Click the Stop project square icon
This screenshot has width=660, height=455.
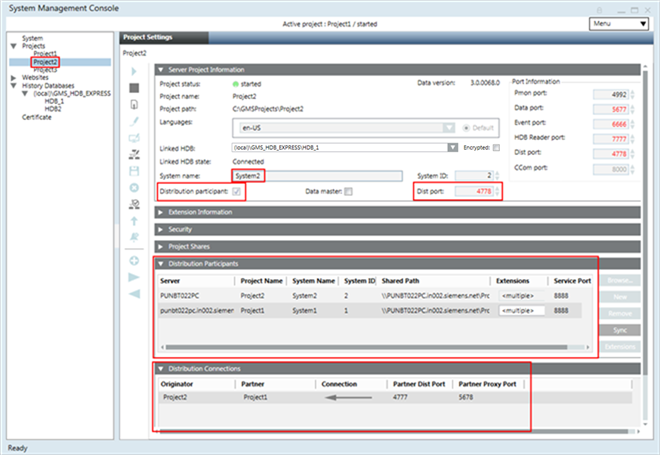point(134,89)
